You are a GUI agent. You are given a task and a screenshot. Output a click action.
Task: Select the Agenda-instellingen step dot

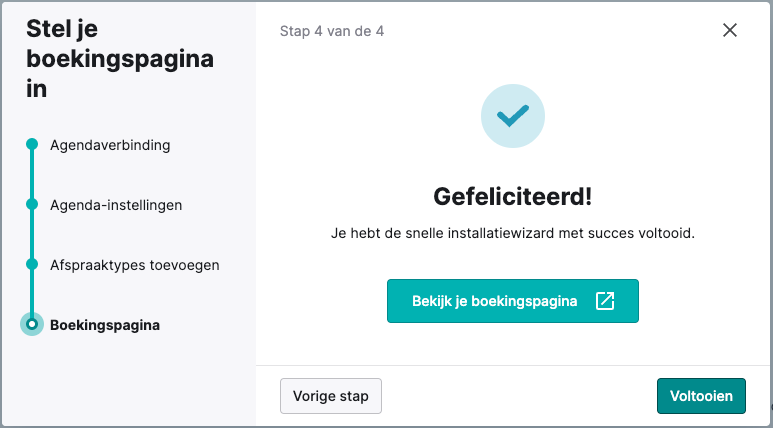[32, 204]
